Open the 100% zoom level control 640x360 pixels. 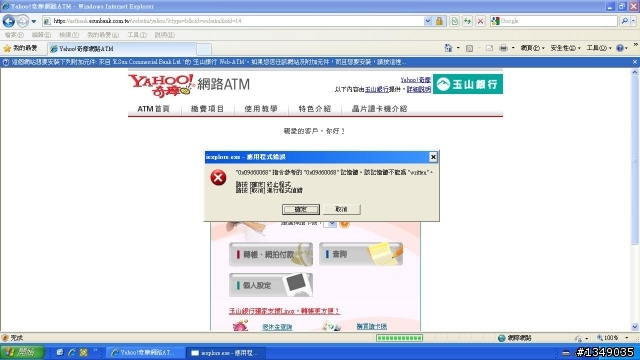[613, 338]
